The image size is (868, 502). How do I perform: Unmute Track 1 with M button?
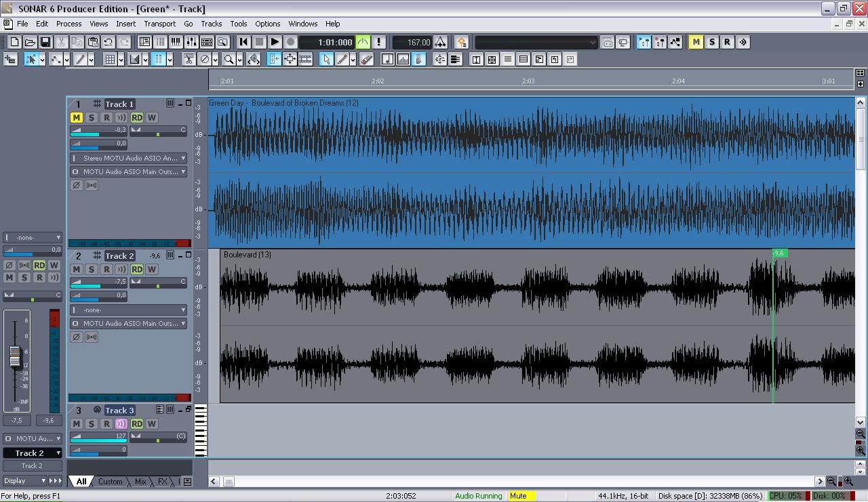[x=77, y=117]
